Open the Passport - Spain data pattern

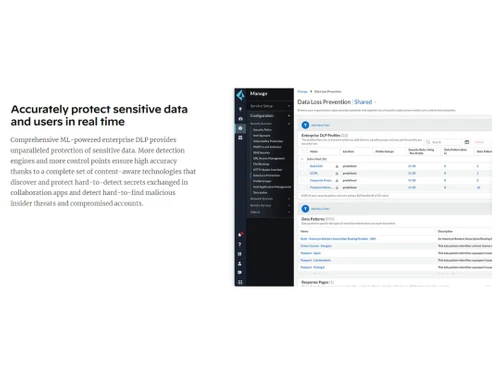click(x=310, y=253)
